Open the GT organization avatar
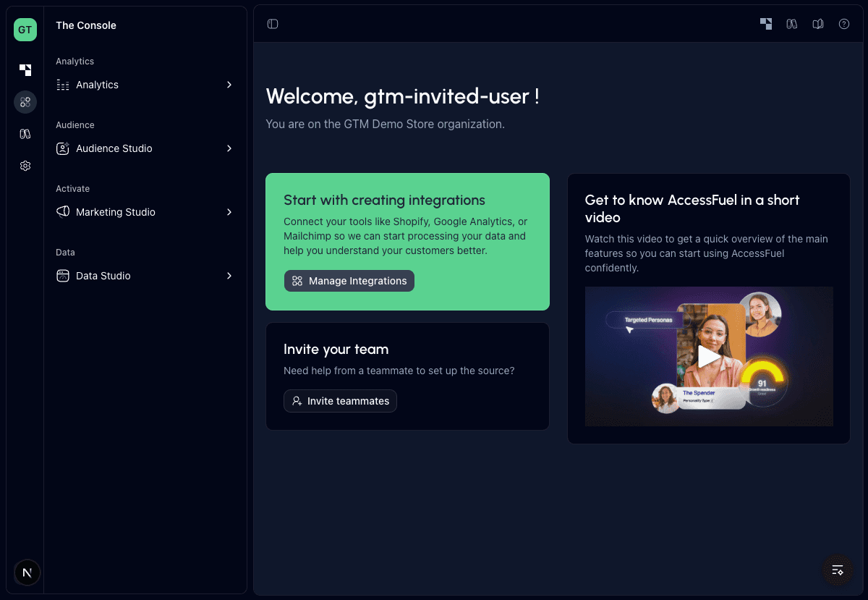The image size is (868, 600). 25,30
